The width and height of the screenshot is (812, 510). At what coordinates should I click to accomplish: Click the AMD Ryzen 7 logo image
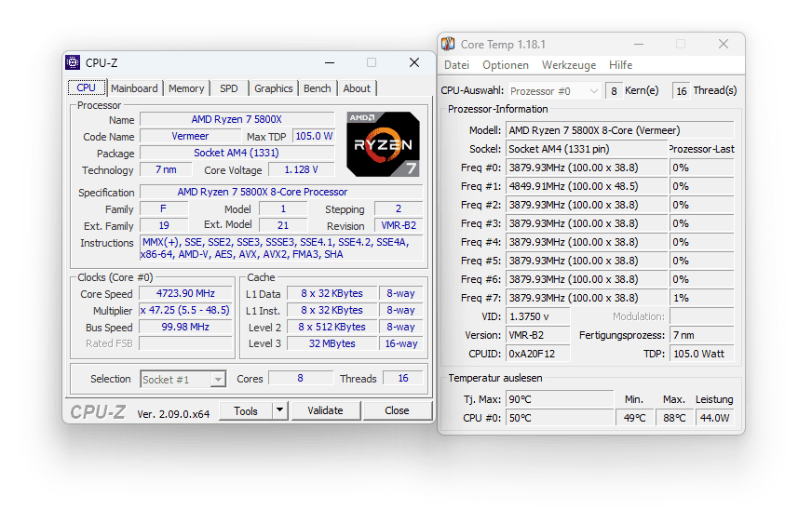click(x=383, y=144)
